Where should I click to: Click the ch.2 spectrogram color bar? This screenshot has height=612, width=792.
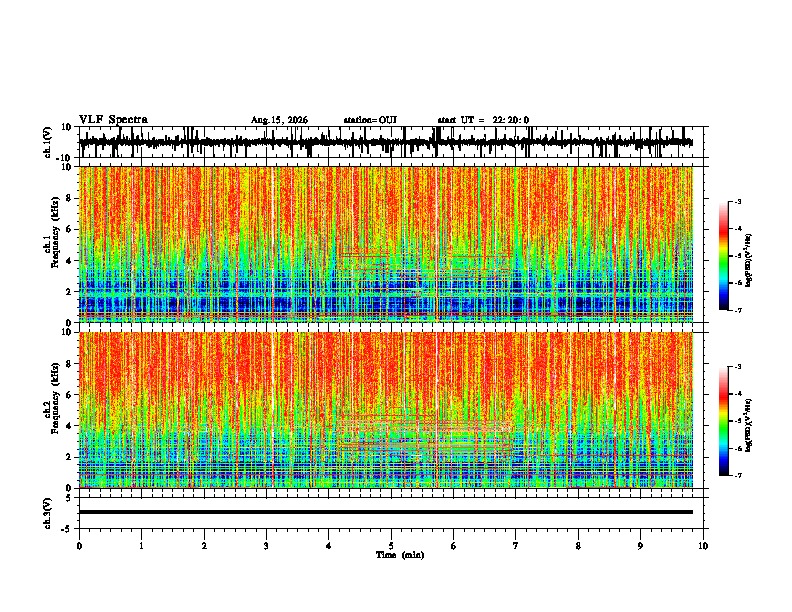click(723, 421)
